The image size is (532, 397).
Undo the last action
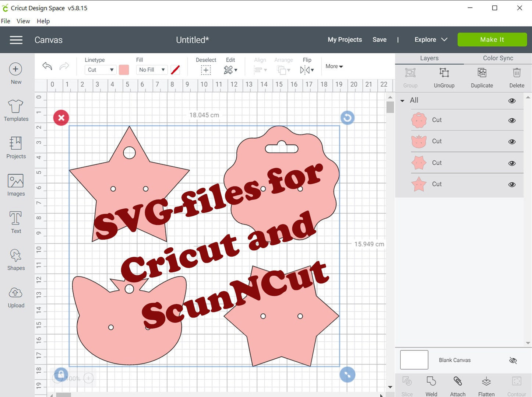point(47,66)
